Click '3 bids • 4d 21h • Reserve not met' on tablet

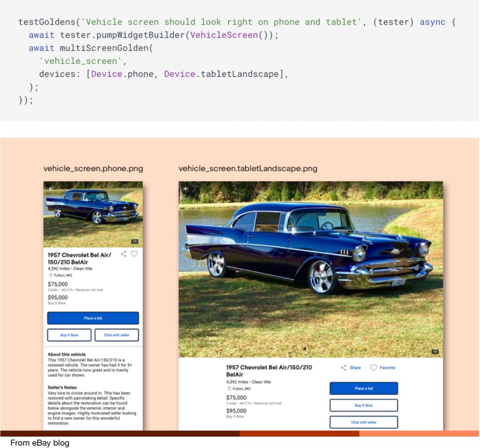click(x=254, y=403)
